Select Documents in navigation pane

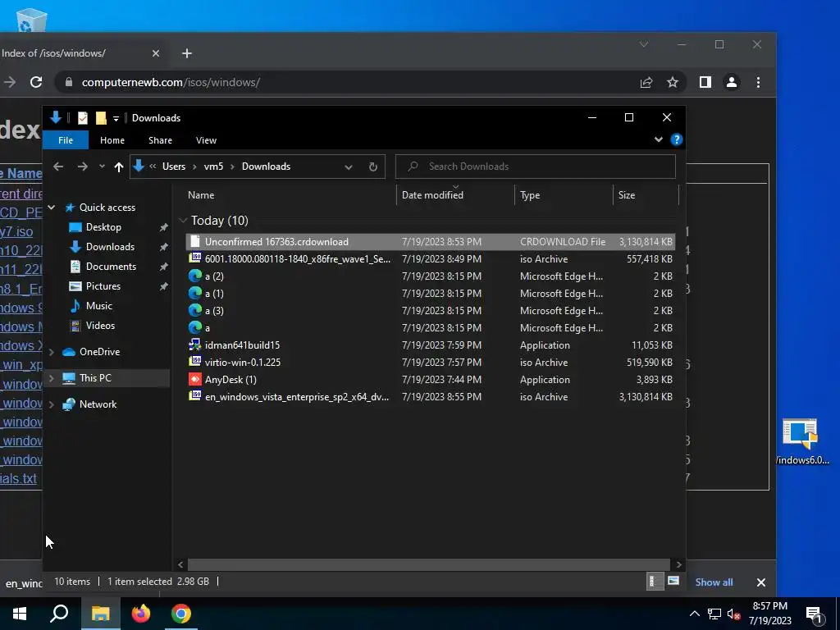tap(111, 267)
